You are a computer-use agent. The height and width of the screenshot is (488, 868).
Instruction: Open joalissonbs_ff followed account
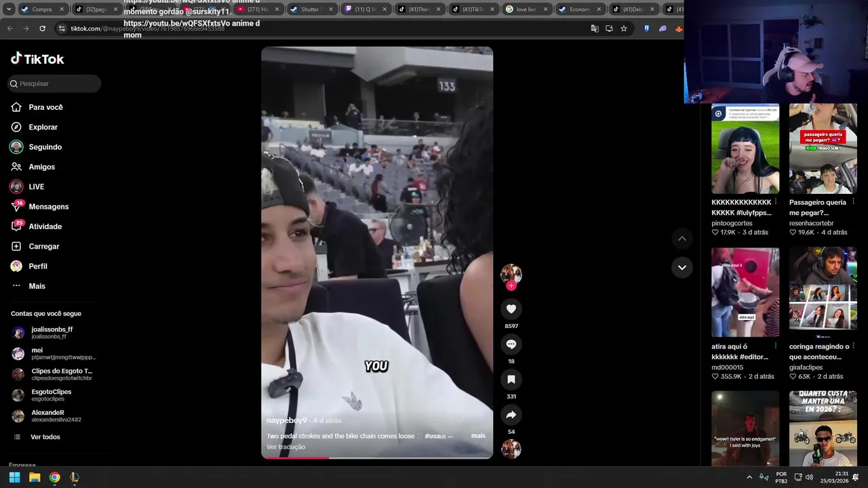[53, 333]
